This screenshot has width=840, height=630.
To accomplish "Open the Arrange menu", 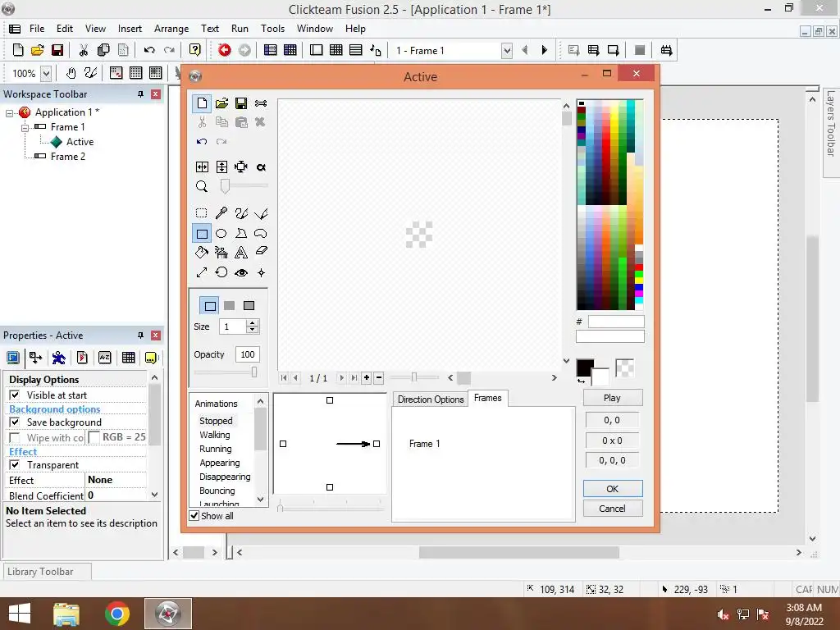I will point(171,29).
